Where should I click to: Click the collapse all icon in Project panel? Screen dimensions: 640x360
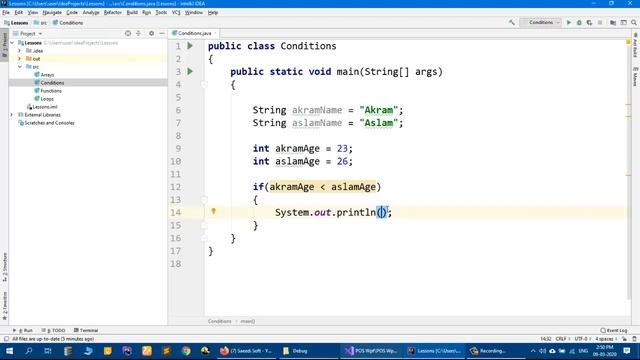coord(138,33)
